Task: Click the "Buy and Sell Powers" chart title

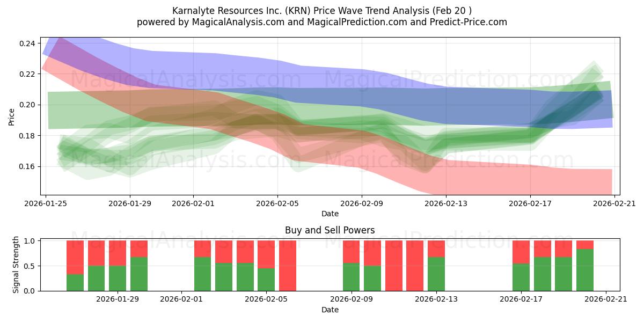Action: (330, 230)
